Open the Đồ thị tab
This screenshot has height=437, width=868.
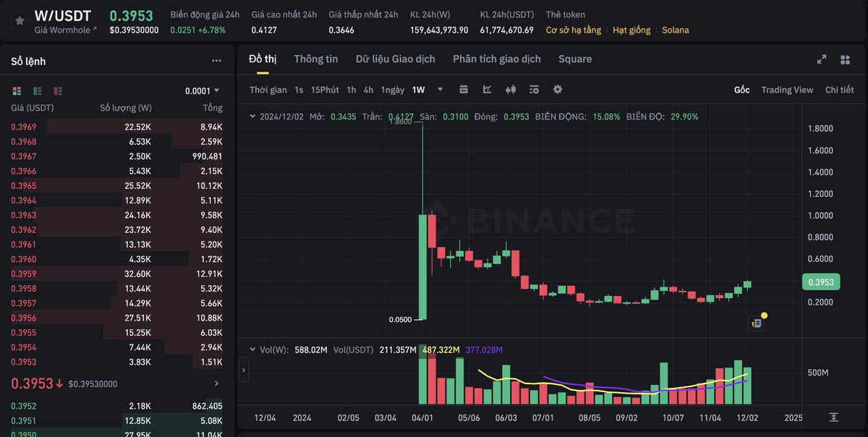(263, 59)
